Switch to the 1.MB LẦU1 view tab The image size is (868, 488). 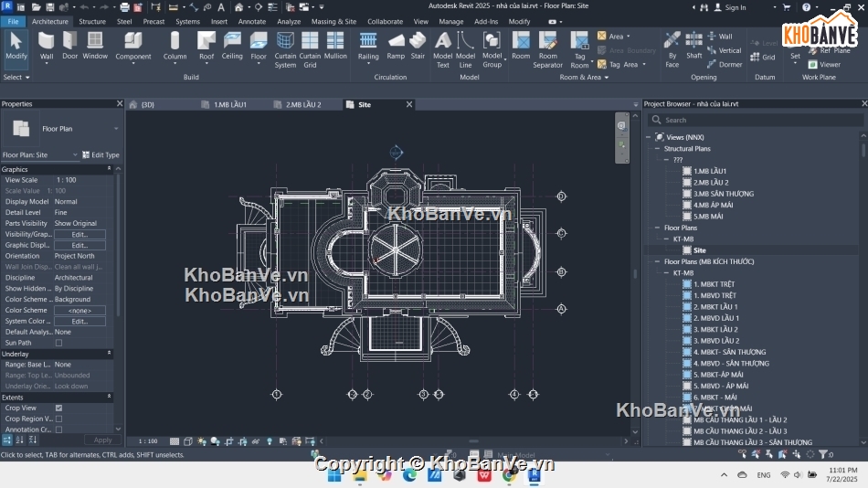click(229, 105)
